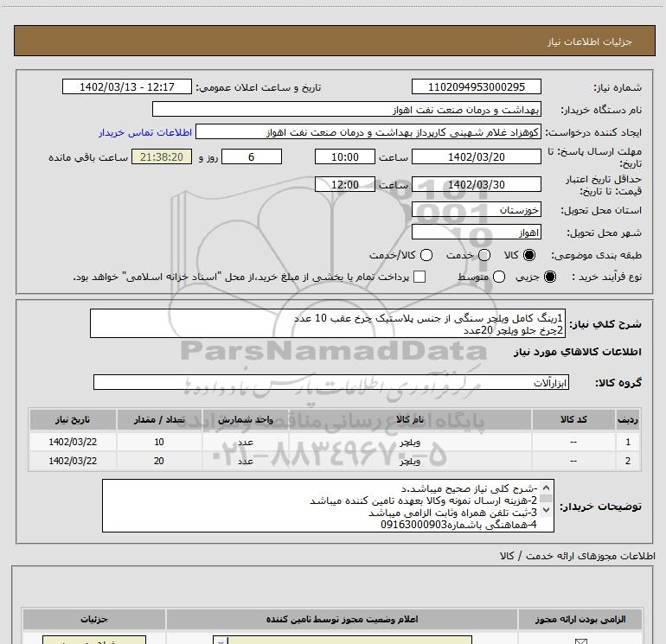Click the ردیف column header

[628, 420]
